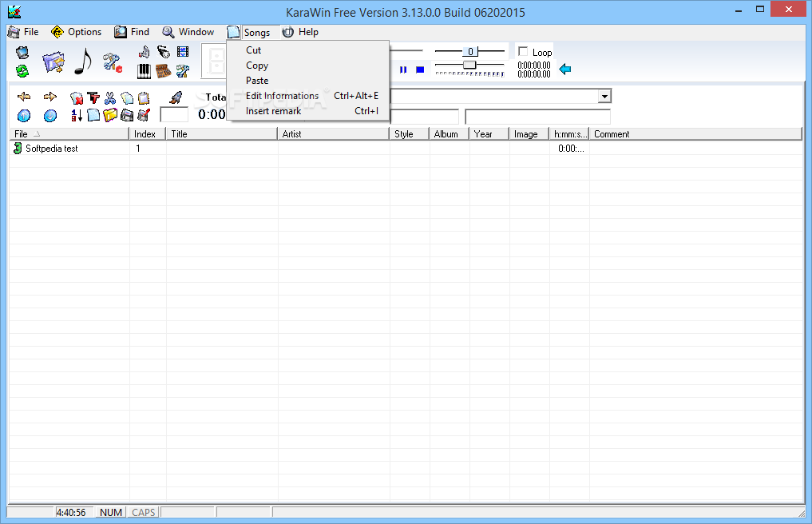Screen dimensions: 812x524
Task: Click the slider showing value 0
Action: point(469,51)
